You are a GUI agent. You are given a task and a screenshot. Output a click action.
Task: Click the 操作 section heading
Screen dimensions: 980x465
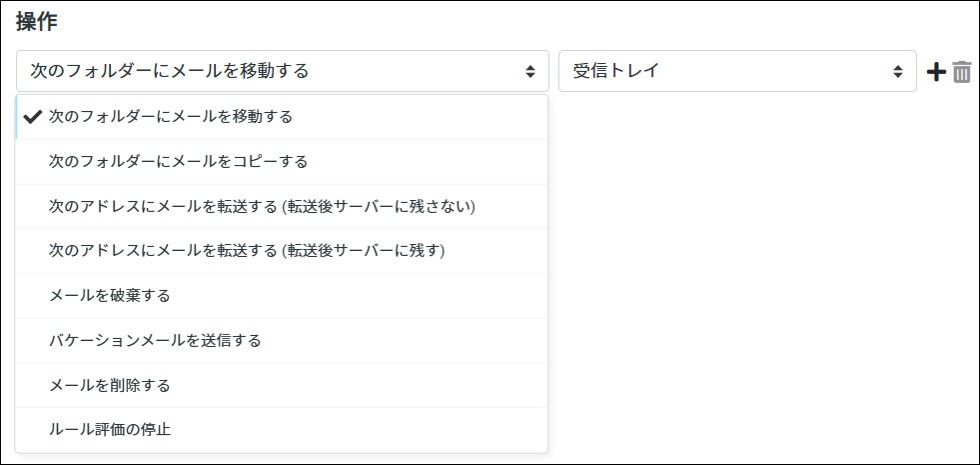coord(35,21)
